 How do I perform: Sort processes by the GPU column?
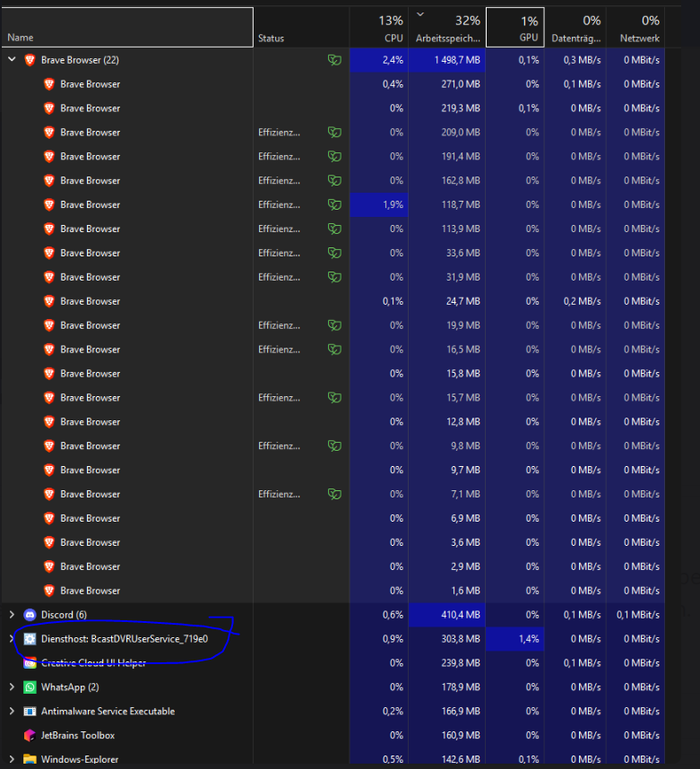(515, 28)
